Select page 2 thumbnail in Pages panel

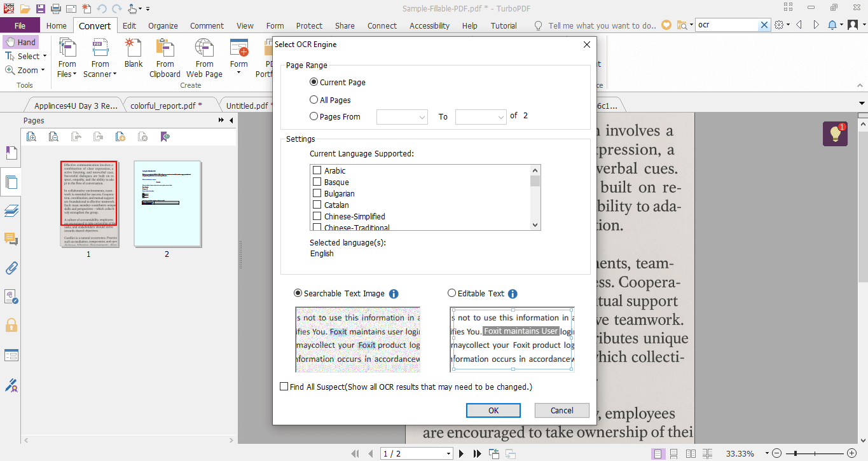click(x=167, y=203)
